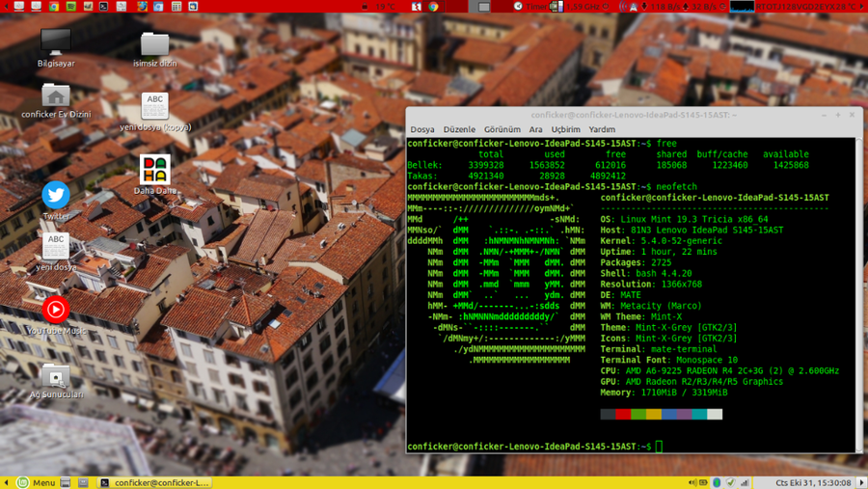
Task: Click the Uptime: 1 hour, 22 mins line
Action: tap(659, 252)
